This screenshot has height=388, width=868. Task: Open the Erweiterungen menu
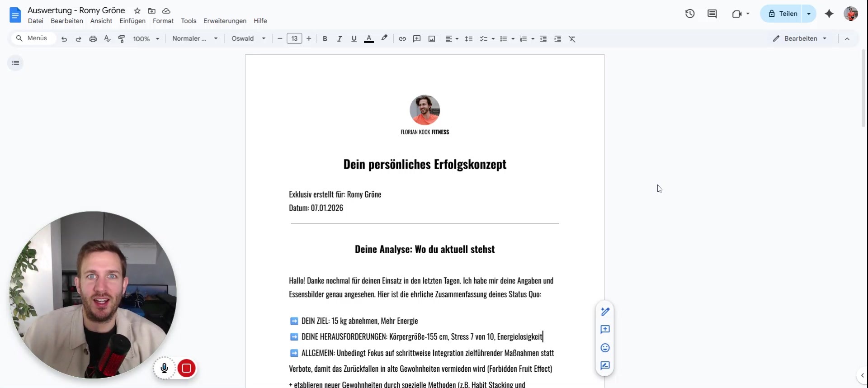225,21
